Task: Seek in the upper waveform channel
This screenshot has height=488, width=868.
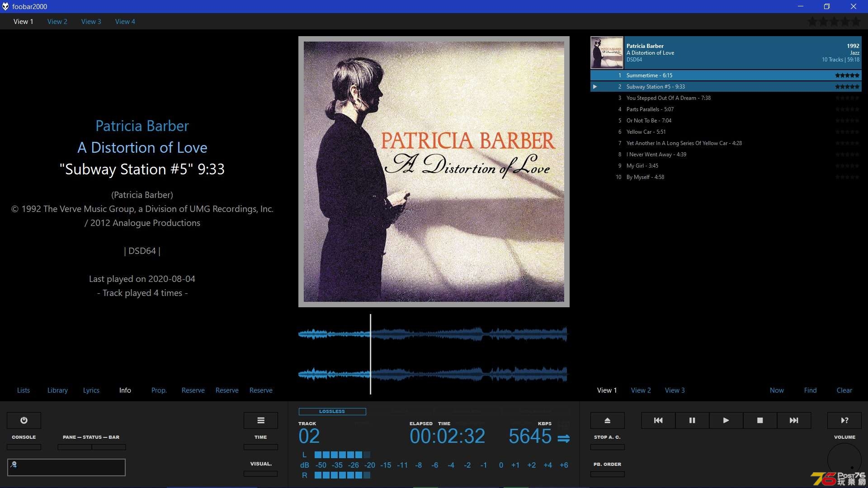Action: click(x=433, y=334)
